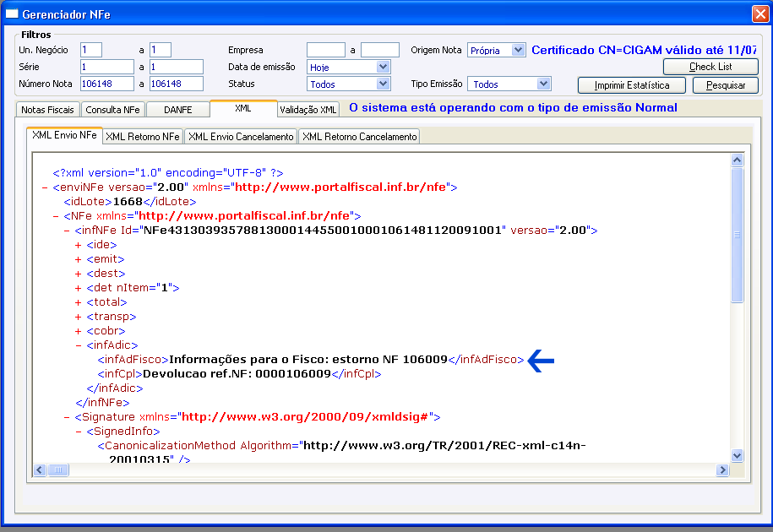Image resolution: width=773 pixels, height=532 pixels.
Task: Click the Série end field
Action: point(177,67)
